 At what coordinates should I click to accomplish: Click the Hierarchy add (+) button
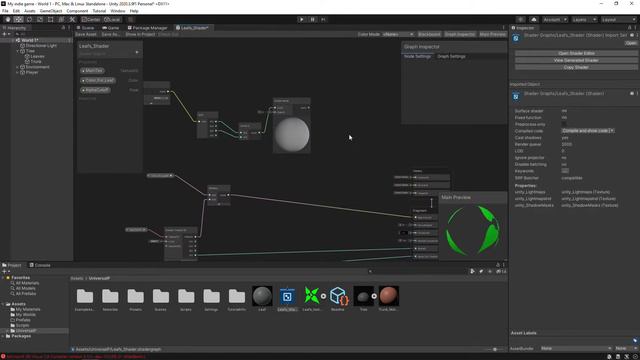click(x=5, y=34)
